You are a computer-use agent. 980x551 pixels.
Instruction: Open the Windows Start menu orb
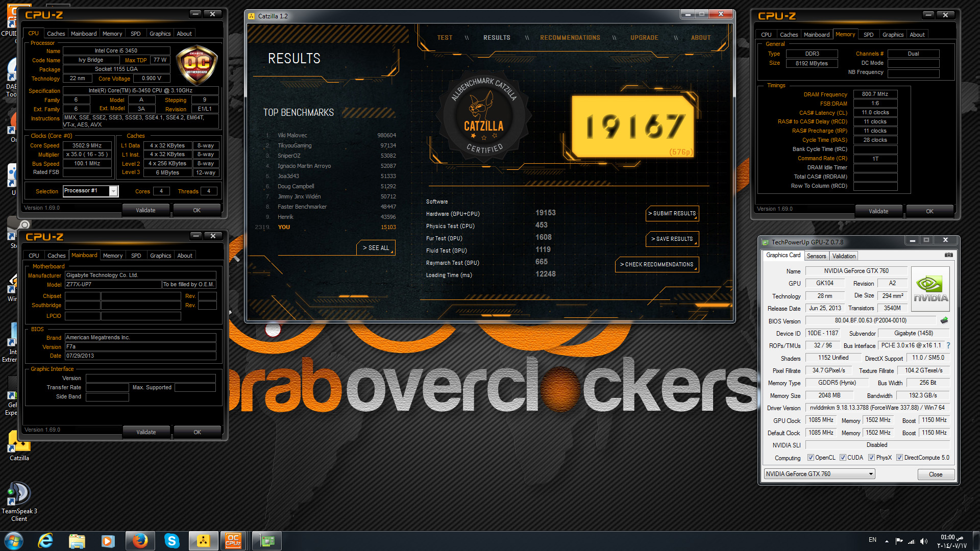[x=14, y=541]
